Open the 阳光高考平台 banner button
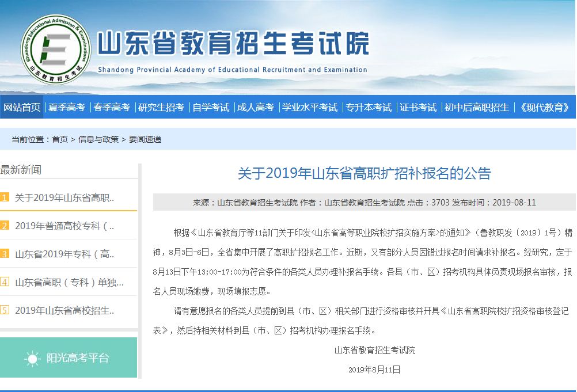 [x=69, y=358]
